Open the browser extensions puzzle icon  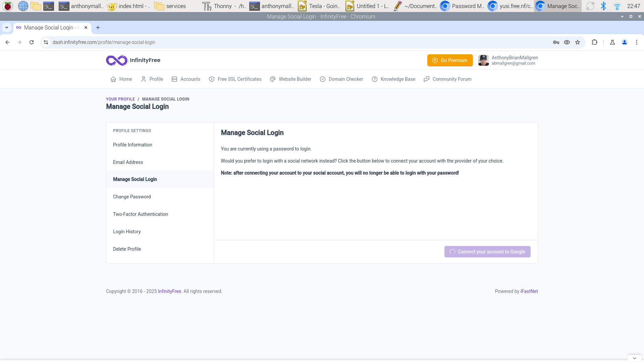(595, 42)
